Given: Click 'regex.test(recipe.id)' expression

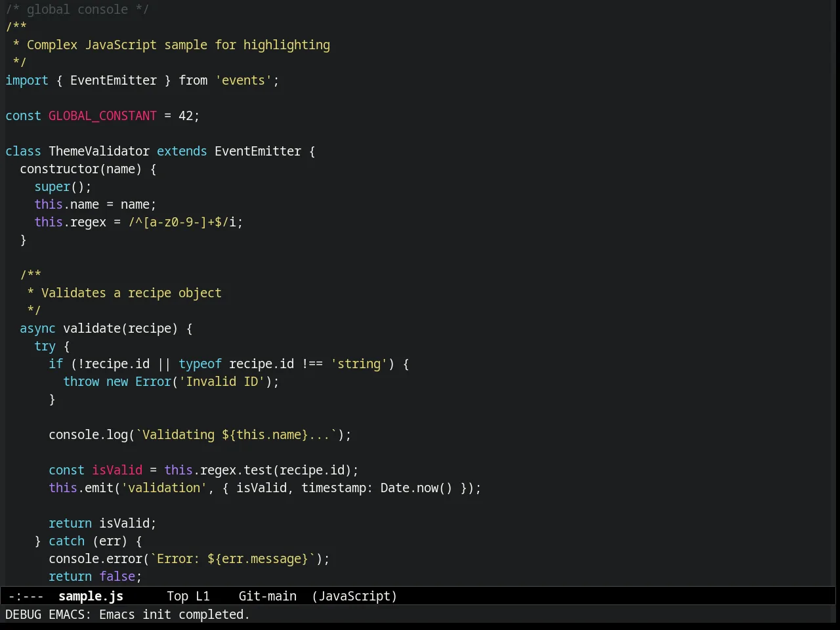Looking at the screenshot, I should click(x=276, y=470).
